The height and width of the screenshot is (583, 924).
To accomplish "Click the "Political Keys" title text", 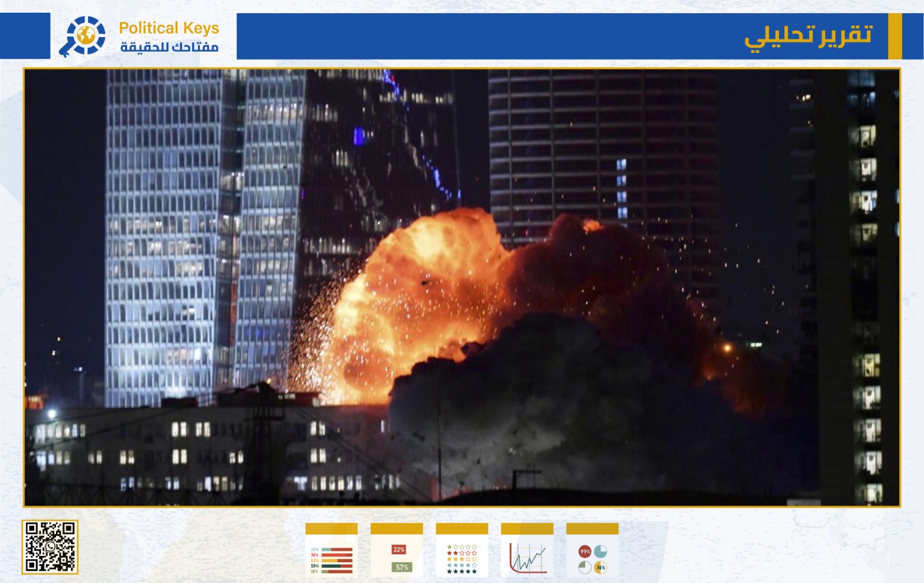I will [x=169, y=28].
